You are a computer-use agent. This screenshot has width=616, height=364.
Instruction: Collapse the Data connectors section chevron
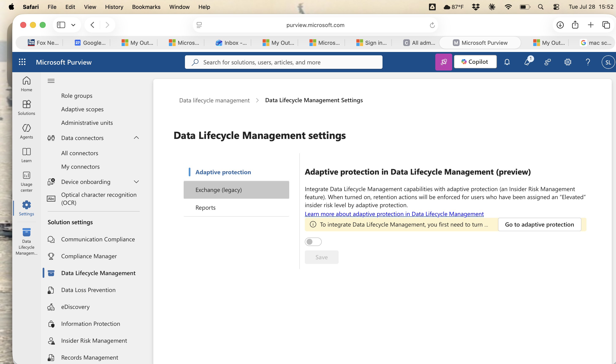(136, 138)
